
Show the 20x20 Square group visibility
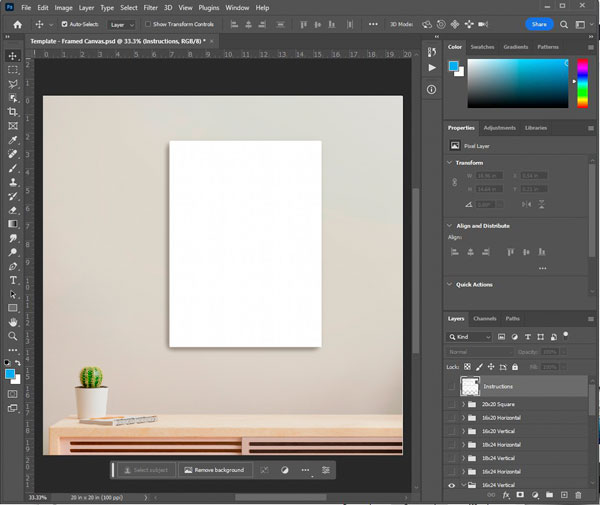pyautogui.click(x=452, y=404)
